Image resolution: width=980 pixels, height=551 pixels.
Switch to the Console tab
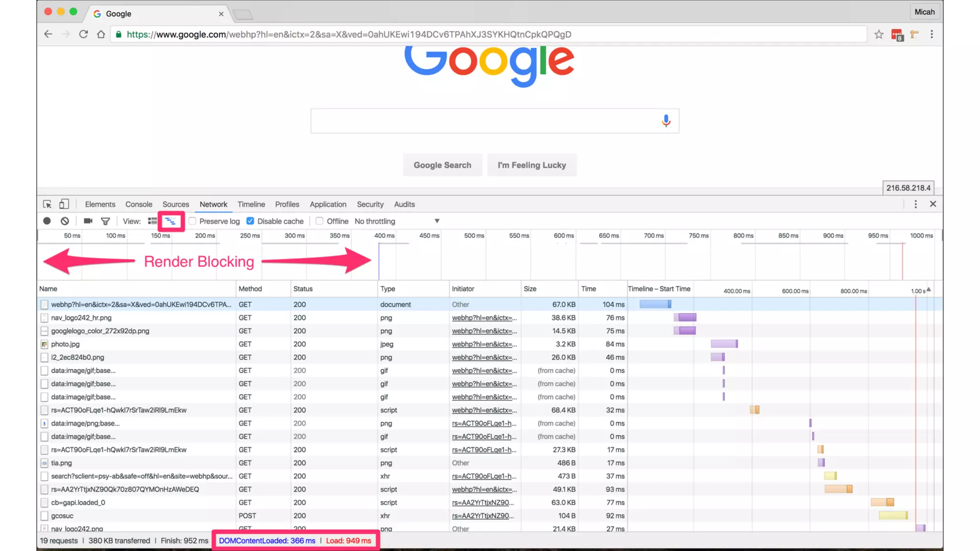pos(139,204)
